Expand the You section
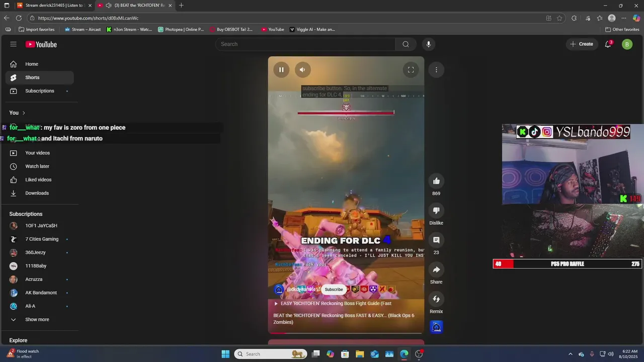This screenshot has width=644, height=362. click(17, 113)
